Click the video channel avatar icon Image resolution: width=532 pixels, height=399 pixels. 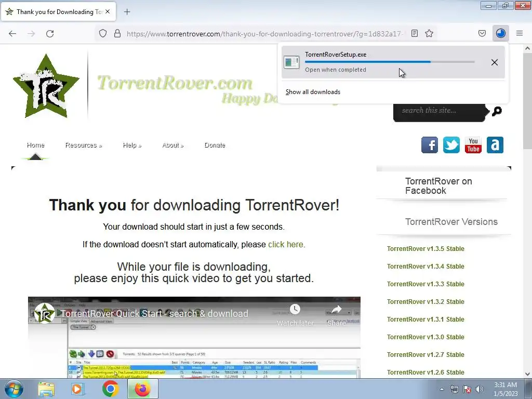(45, 313)
